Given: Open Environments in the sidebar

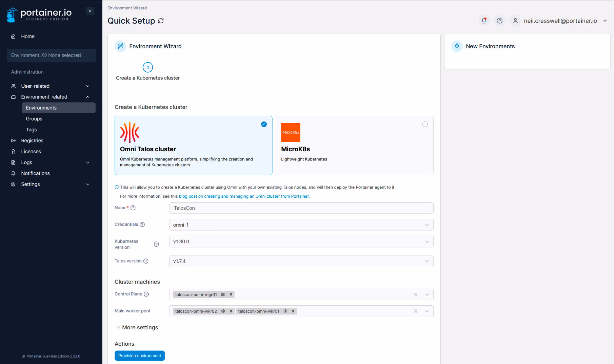Looking at the screenshot, I should click(58, 108).
